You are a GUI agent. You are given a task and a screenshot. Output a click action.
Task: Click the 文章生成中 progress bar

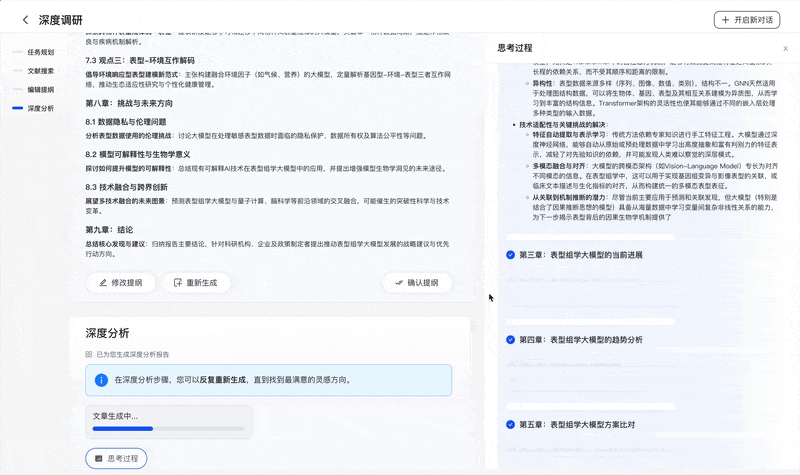click(x=168, y=428)
